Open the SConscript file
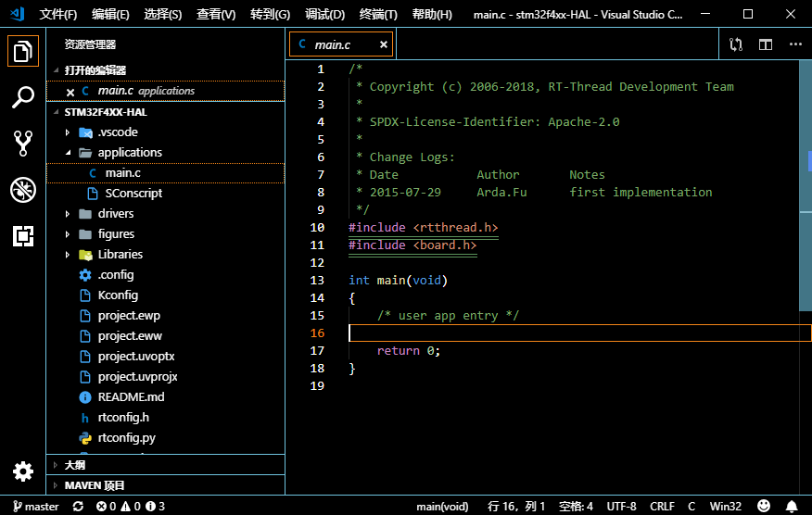 166,193
